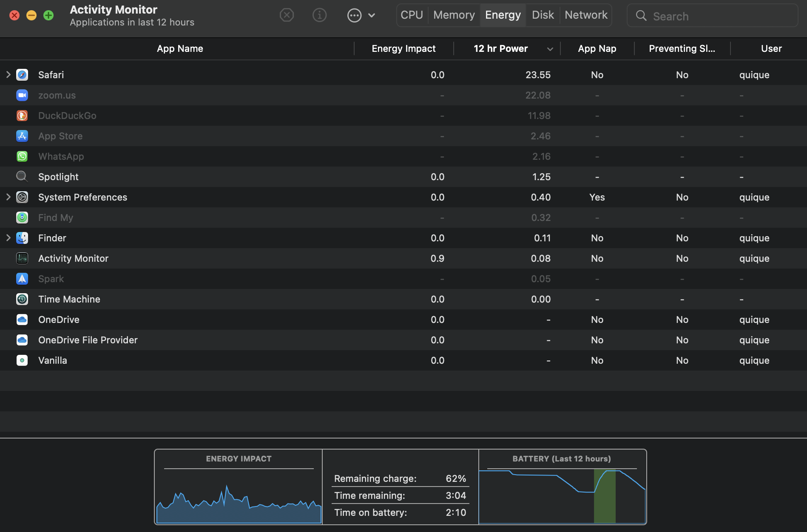Click Activity Monitor's 0.9 energy impact
This screenshot has width=807, height=532.
tap(437, 258)
